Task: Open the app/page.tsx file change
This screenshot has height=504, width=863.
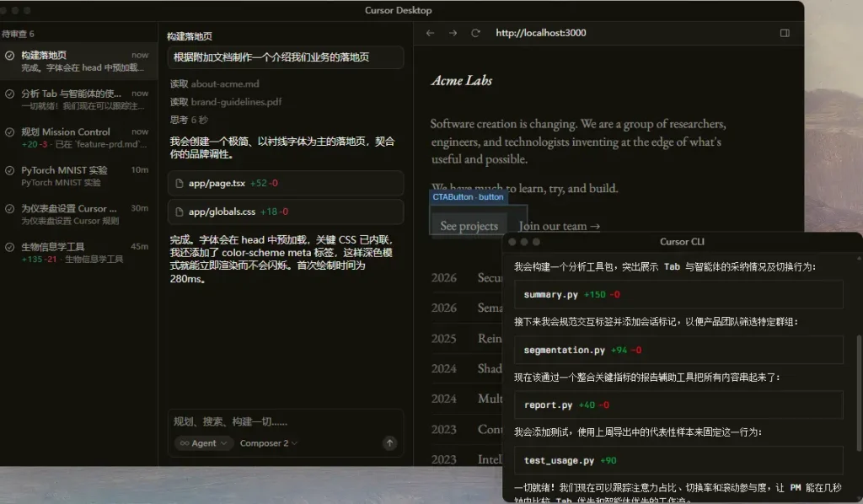Action: point(286,183)
